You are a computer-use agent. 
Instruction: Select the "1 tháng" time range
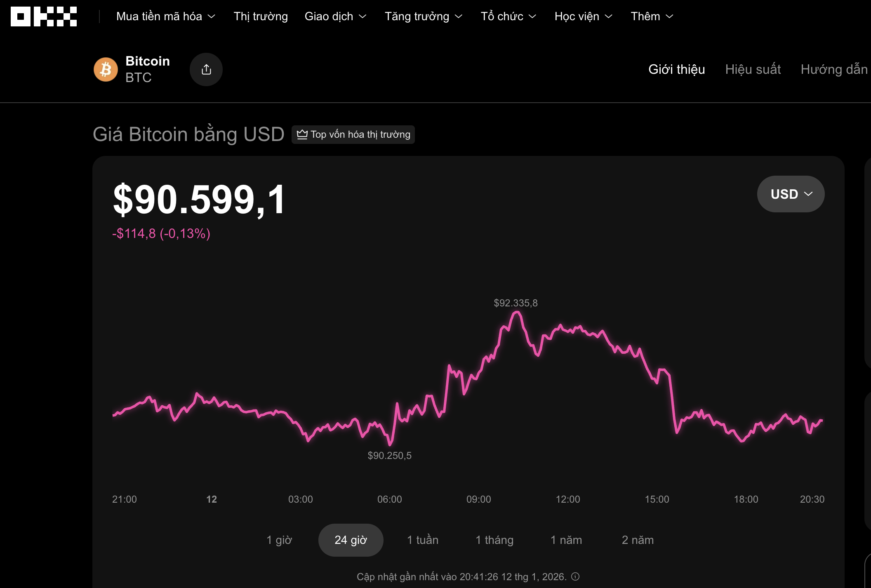494,540
